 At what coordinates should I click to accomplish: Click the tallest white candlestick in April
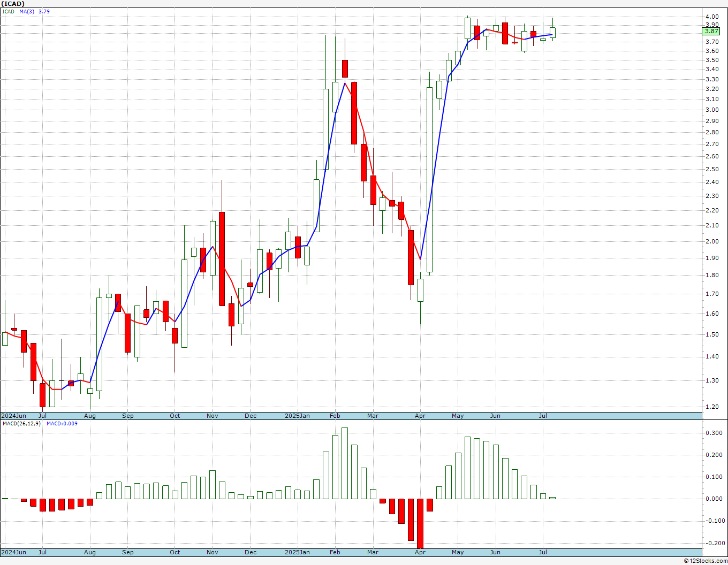[429, 180]
